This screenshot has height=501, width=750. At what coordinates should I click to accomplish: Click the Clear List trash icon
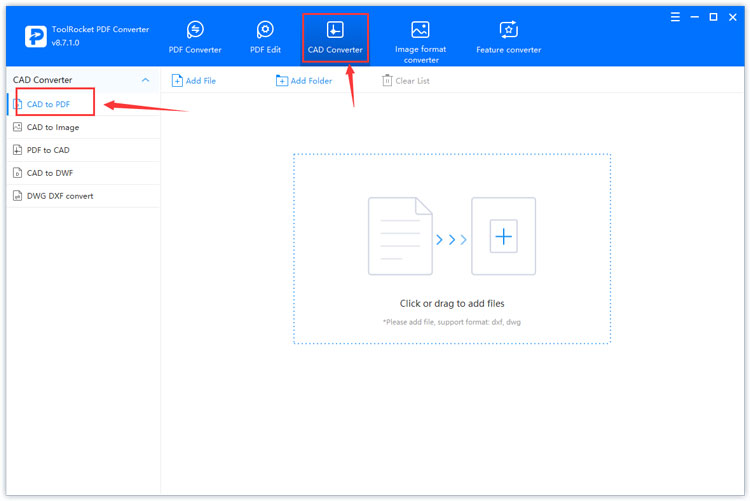click(387, 80)
